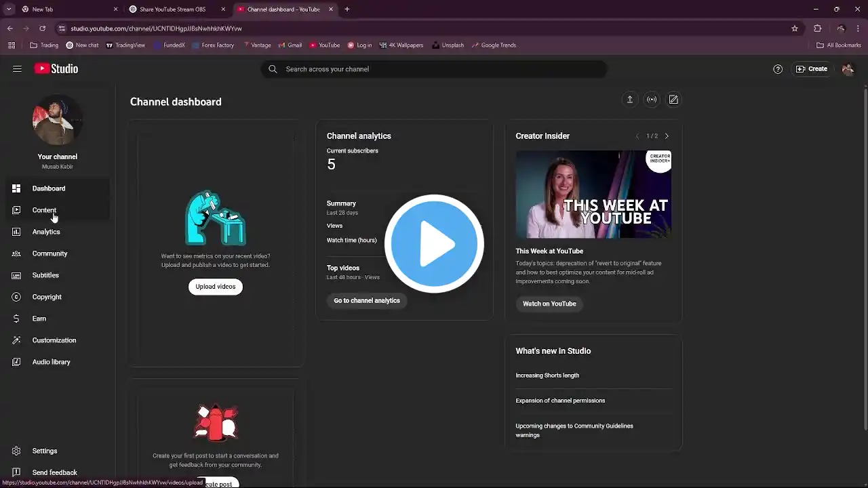Focus the Search across your channel field
This screenshot has height=488, width=868.
[434, 69]
